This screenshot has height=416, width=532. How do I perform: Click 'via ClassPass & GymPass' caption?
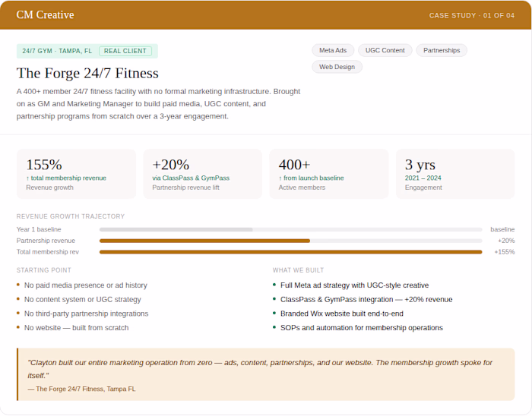(x=191, y=178)
